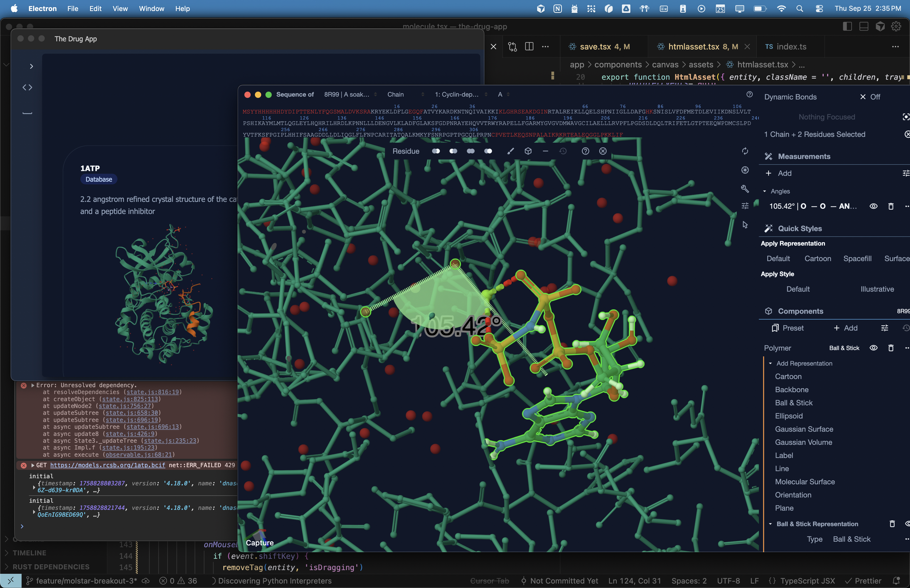
Task: Open the entity dropdown 1: Cyclin-dep...
Action: [461, 94]
